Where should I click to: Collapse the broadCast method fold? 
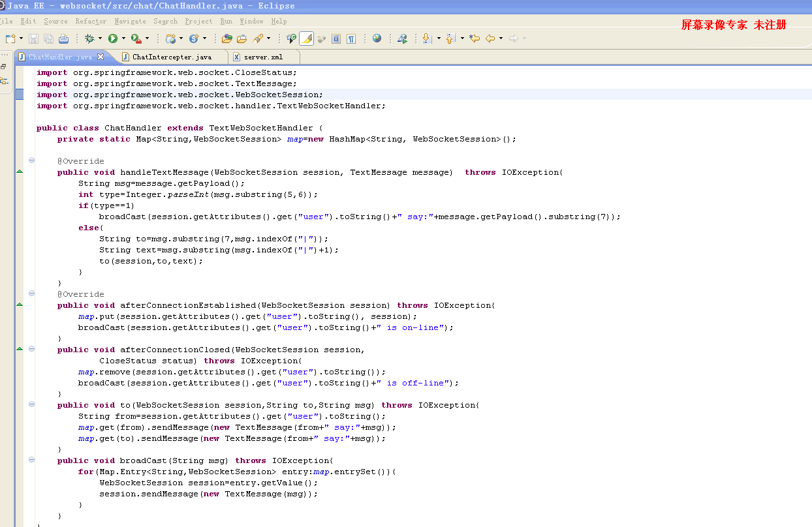click(x=31, y=460)
